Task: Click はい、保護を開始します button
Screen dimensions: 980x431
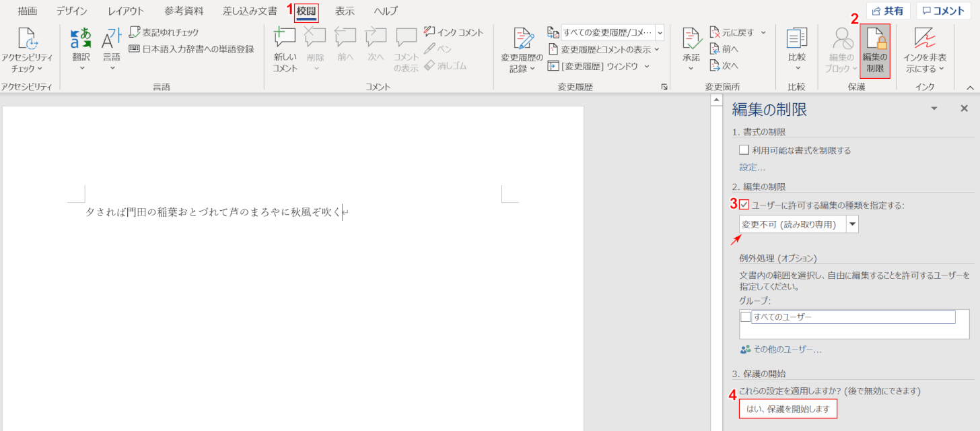Action: (x=788, y=409)
